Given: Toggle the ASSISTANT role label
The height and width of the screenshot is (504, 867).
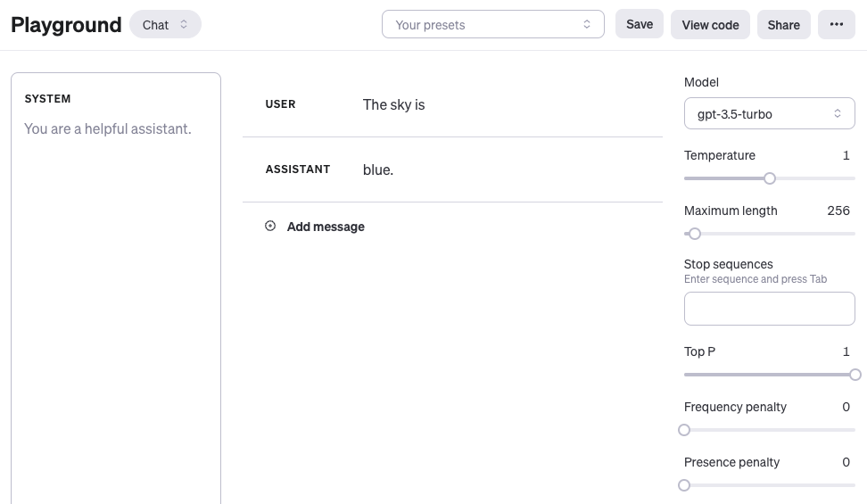Looking at the screenshot, I should [298, 169].
